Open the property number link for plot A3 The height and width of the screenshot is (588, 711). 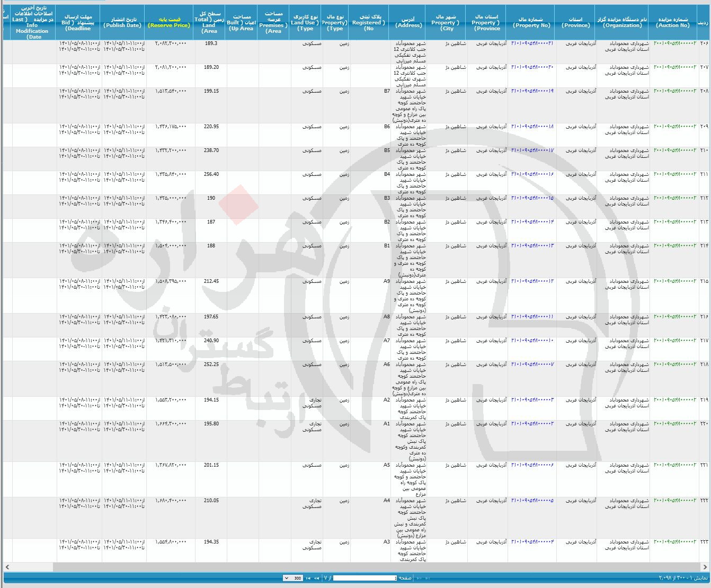(532, 542)
